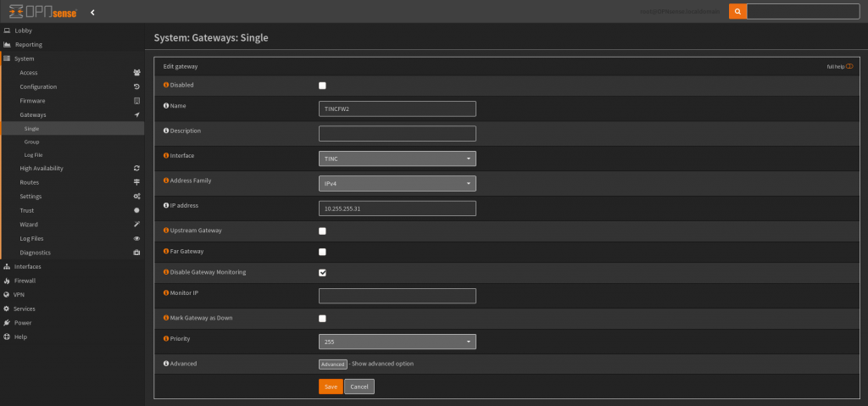Viewport: 868px width, 406px height.
Task: Open the Priority dropdown showing 255
Action: tap(397, 342)
